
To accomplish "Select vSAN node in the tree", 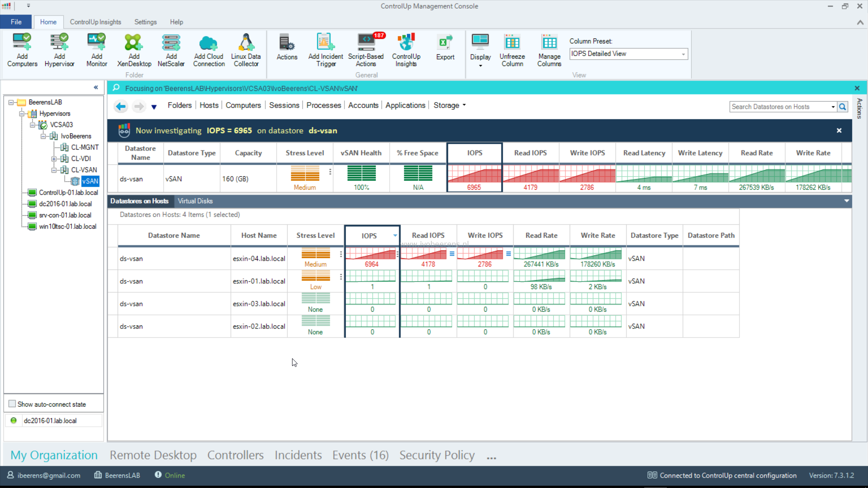I will [90, 181].
